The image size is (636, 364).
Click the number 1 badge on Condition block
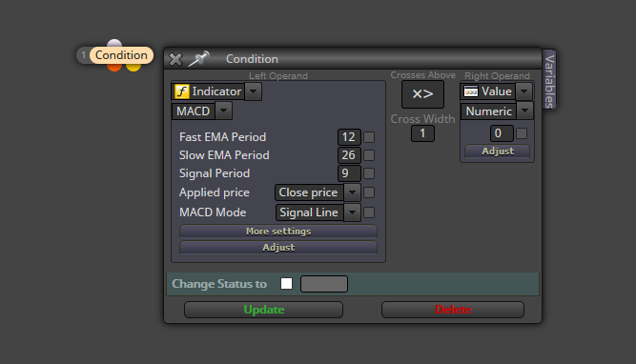pos(84,55)
